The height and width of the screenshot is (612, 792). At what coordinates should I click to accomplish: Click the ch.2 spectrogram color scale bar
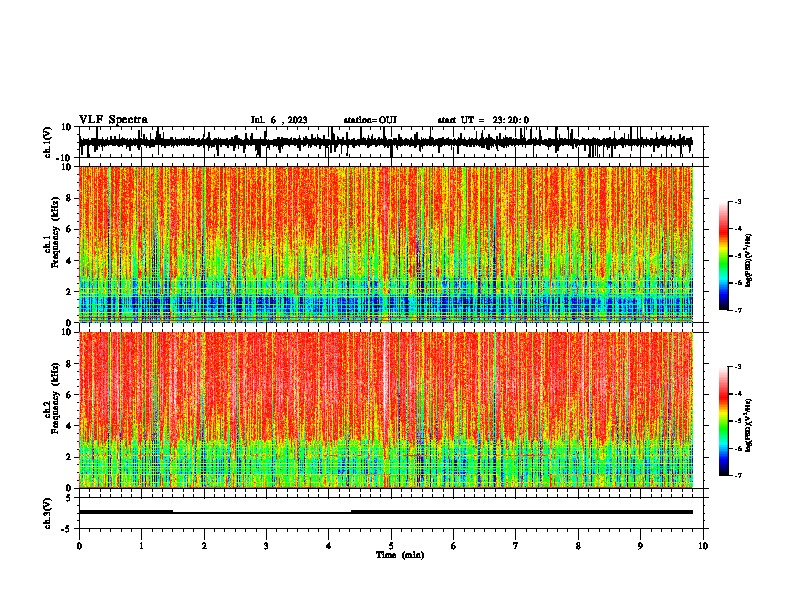(723, 421)
